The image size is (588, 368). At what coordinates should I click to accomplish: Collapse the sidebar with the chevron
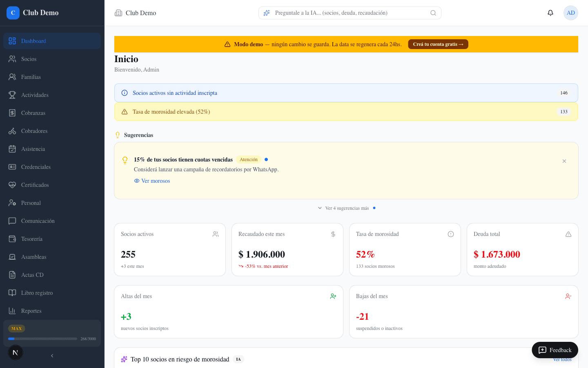tap(52, 356)
